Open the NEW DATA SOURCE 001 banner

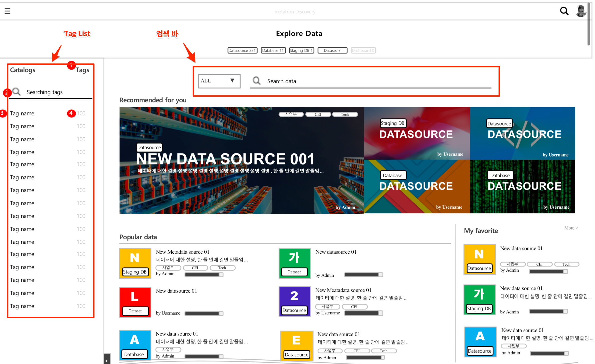tap(241, 160)
